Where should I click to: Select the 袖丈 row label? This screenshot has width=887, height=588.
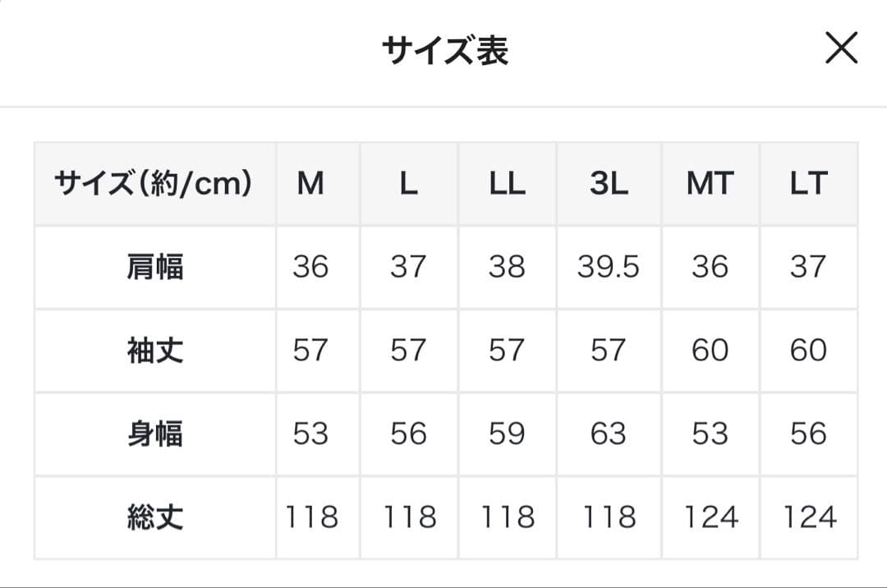click(x=154, y=350)
